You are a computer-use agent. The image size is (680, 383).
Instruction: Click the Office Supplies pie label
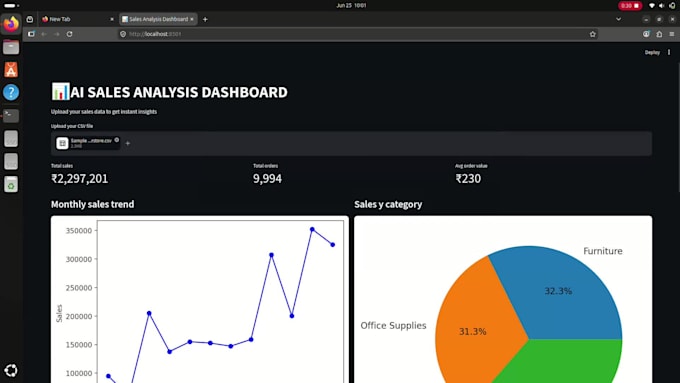[393, 326]
